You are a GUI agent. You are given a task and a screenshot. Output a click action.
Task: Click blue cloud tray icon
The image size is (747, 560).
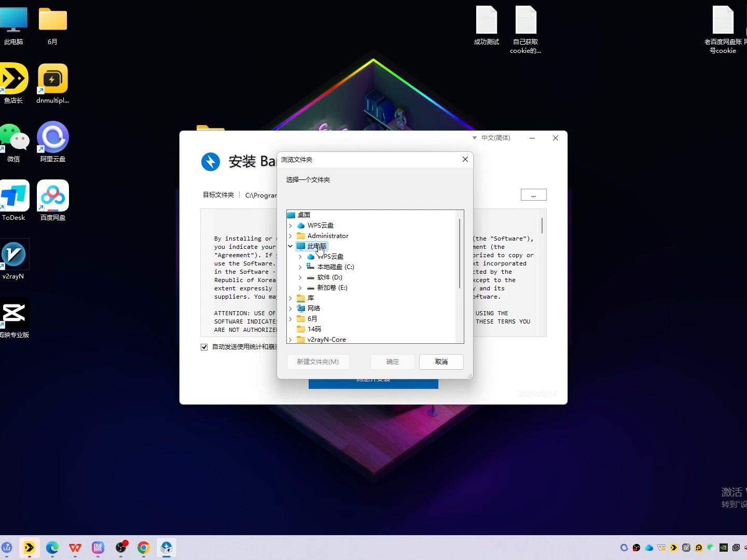coord(649,548)
